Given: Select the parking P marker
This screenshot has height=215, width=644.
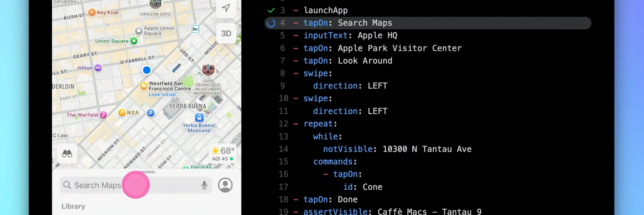Looking at the screenshot, I should [150, 113].
